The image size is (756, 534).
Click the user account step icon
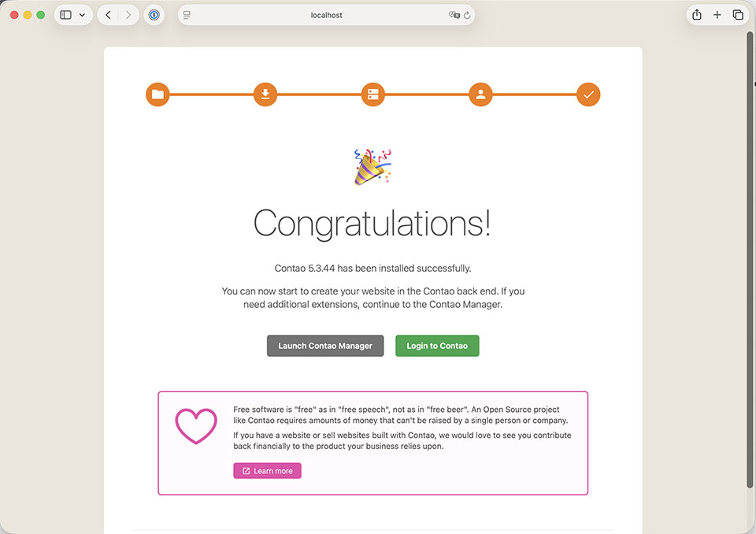pyautogui.click(x=480, y=95)
